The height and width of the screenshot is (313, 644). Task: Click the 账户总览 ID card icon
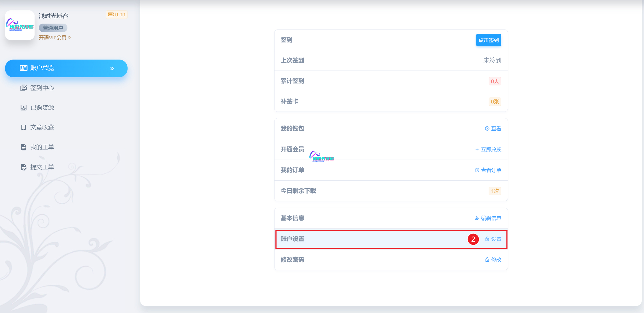tap(23, 68)
